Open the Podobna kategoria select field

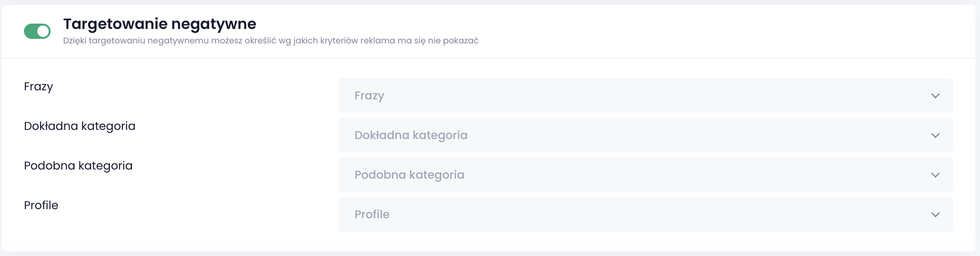(409, 175)
